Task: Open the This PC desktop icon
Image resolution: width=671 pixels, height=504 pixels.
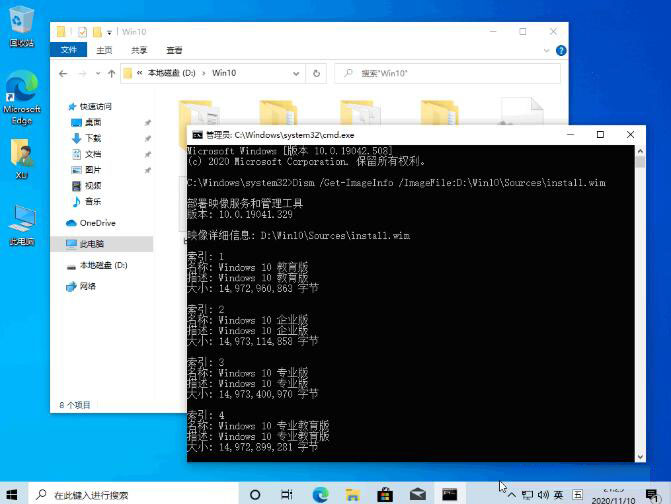Action: coord(22,225)
